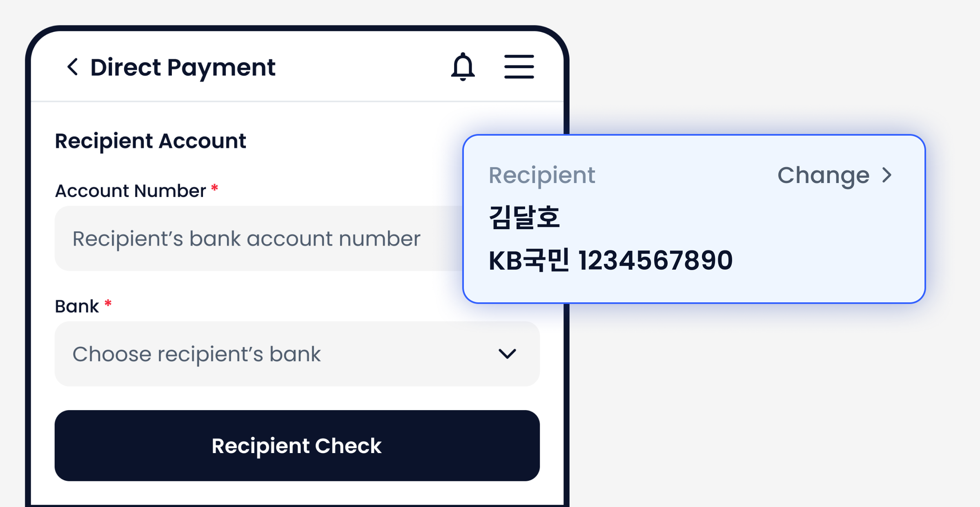Click the Change link in recipient card
Screen dimensions: 980x507
point(823,176)
